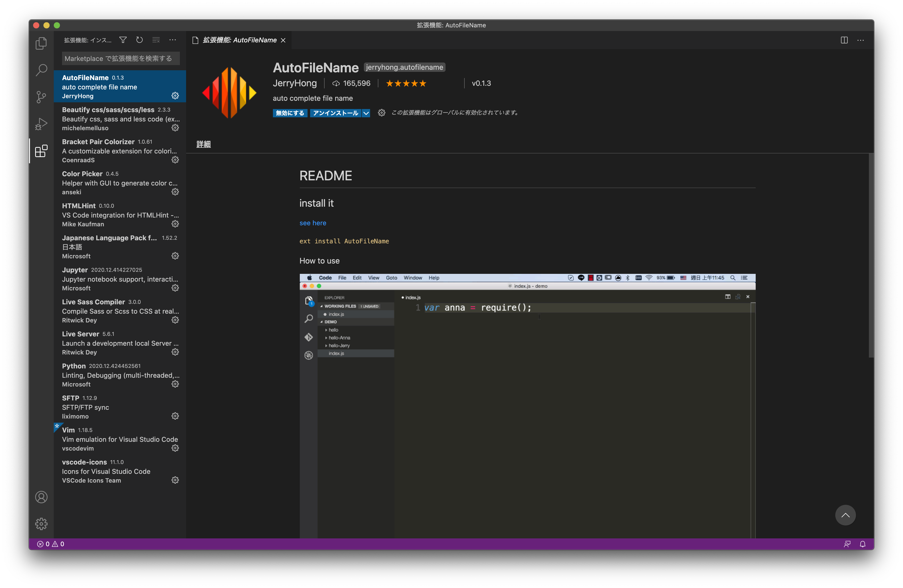The width and height of the screenshot is (903, 588).
Task: Select the 詳細 details tab
Action: click(203, 144)
